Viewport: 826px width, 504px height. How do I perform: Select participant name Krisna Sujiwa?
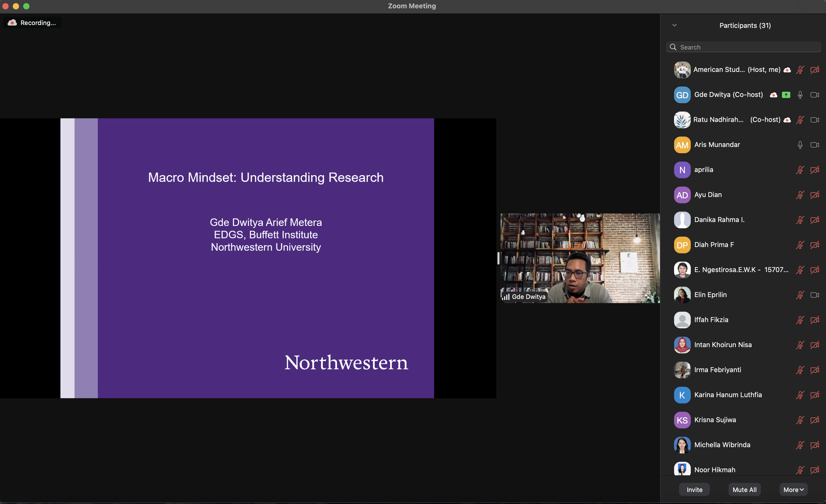[x=715, y=420]
